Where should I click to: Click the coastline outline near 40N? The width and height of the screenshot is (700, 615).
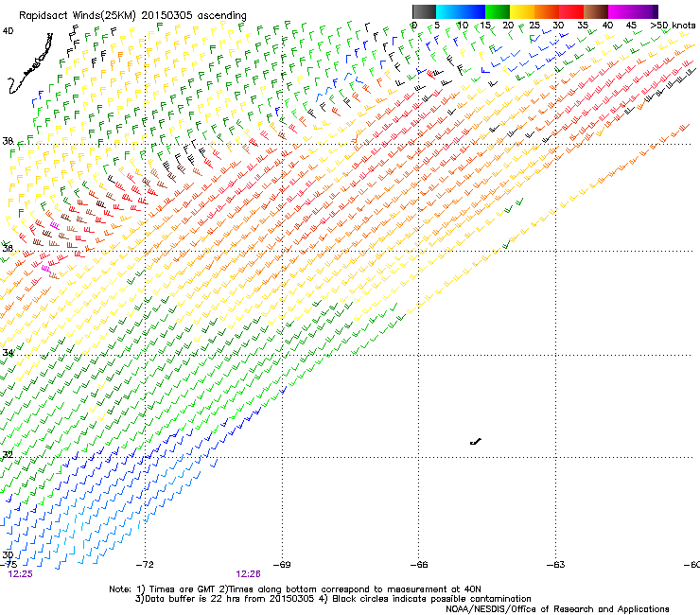pyautogui.click(x=30, y=63)
